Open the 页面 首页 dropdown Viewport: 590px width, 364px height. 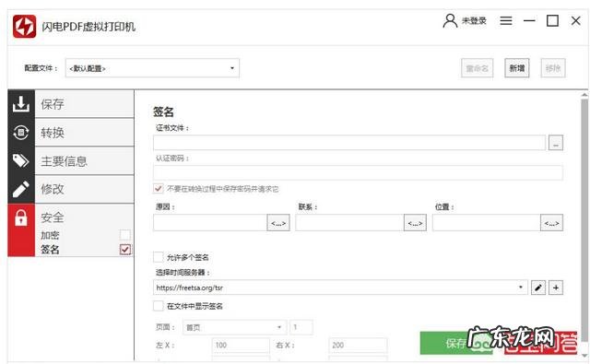coord(235,327)
